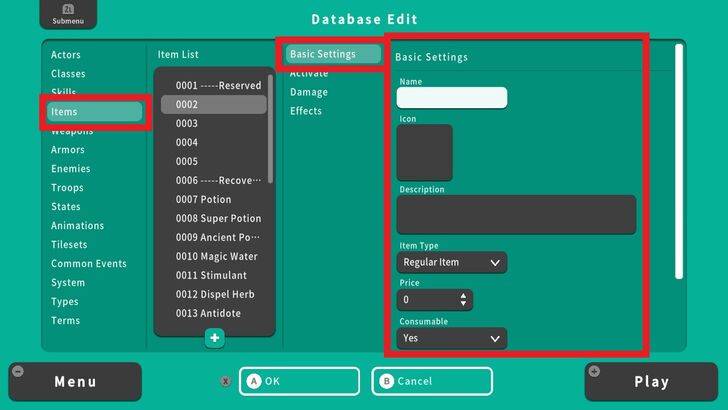Choose Common Events category
Image resolution: width=728 pixels, height=410 pixels.
click(89, 264)
